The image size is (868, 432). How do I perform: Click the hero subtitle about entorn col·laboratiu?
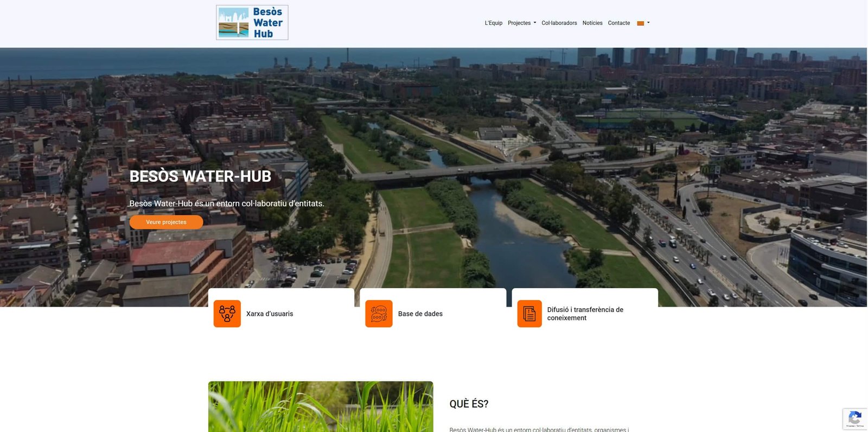coord(226,204)
